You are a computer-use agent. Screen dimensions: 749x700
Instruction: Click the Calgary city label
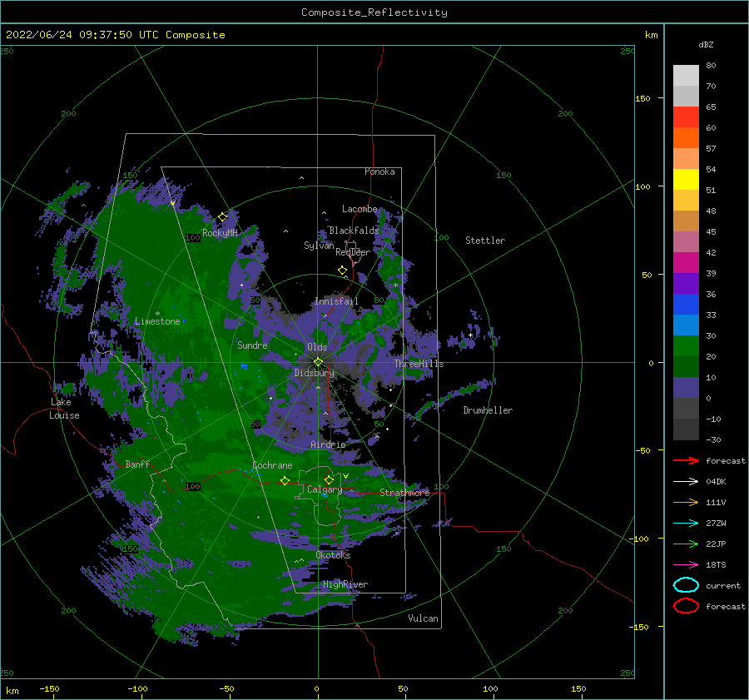[325, 489]
